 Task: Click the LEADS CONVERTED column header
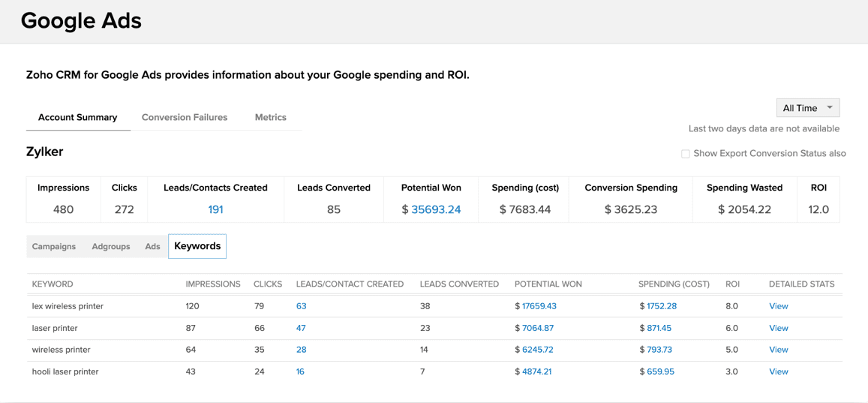point(459,284)
